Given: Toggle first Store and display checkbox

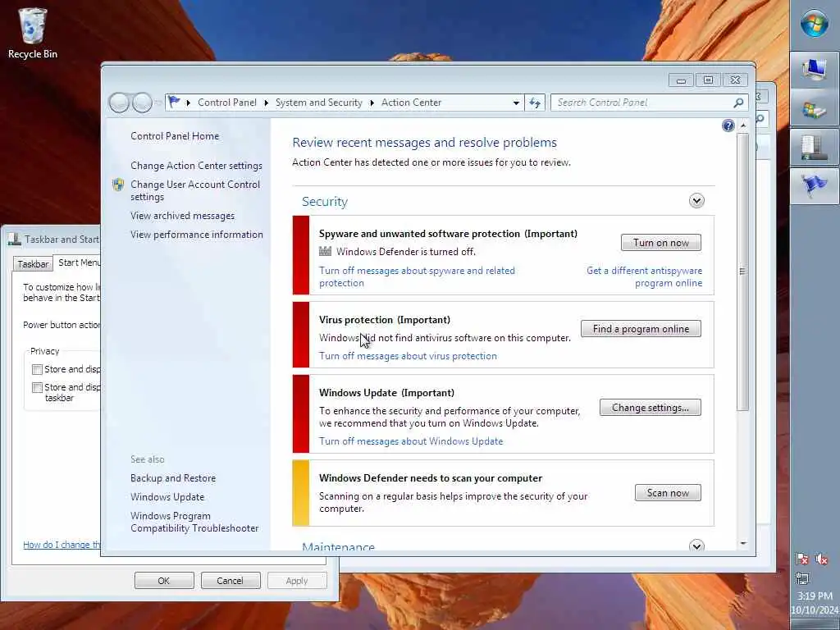Looking at the screenshot, I should pos(37,369).
